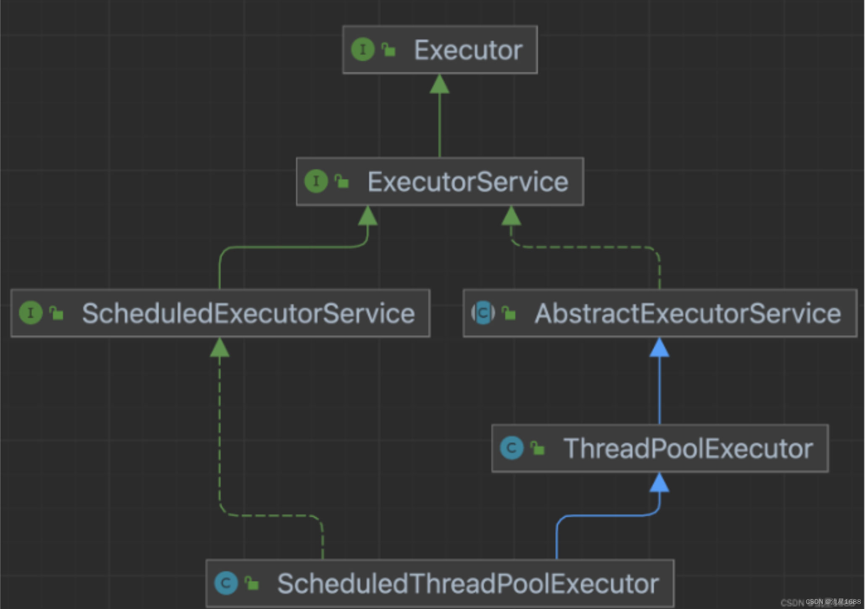Select the Executor node label

(469, 50)
